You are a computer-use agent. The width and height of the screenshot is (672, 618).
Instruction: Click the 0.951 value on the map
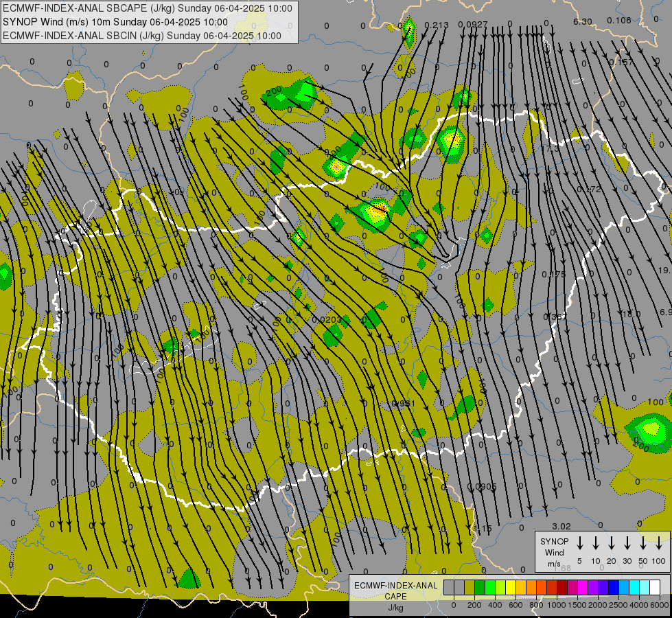point(404,404)
